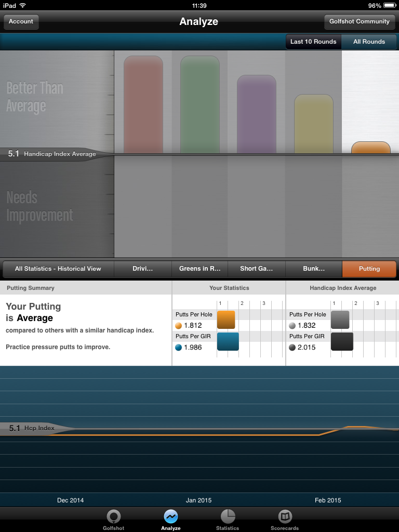Image resolution: width=399 pixels, height=532 pixels.
Task: Open the Statistics pie chart icon
Action: (228, 516)
